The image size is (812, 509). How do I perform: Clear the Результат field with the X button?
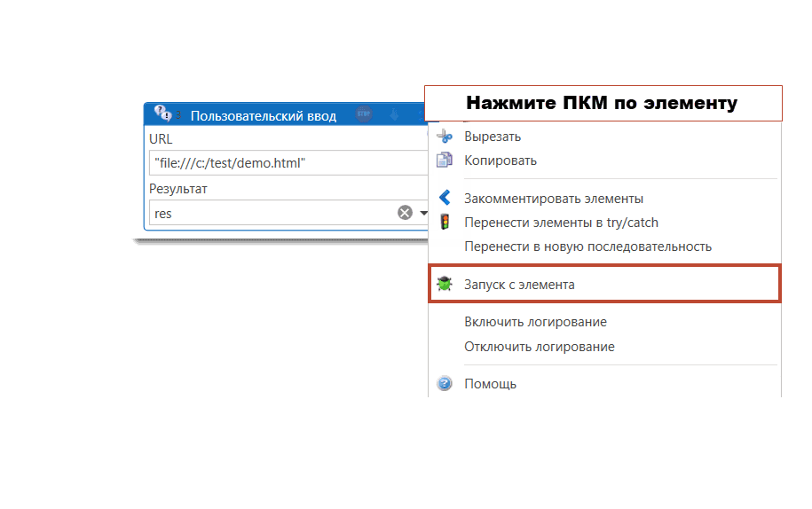(x=405, y=213)
